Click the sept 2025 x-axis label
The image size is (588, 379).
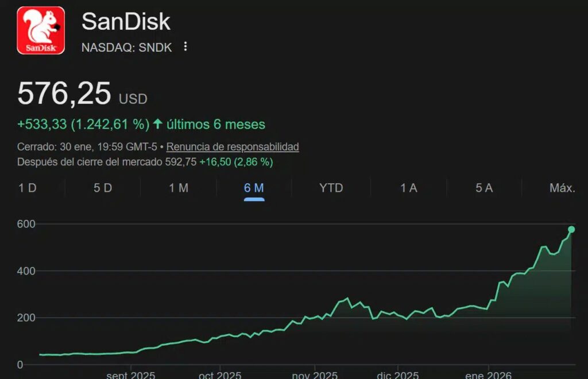(x=130, y=375)
